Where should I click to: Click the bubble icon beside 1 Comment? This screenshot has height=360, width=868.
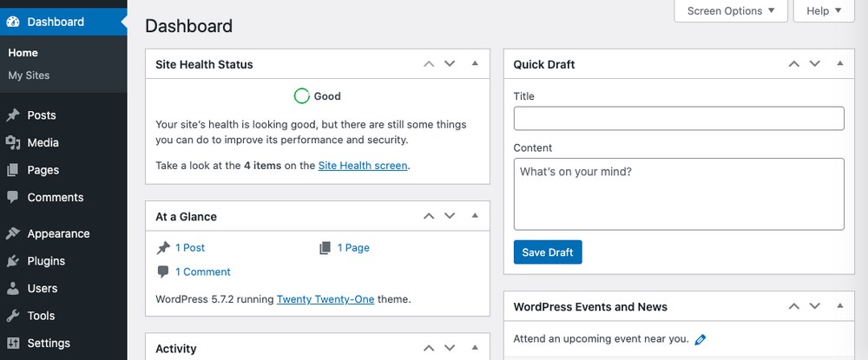pos(163,272)
